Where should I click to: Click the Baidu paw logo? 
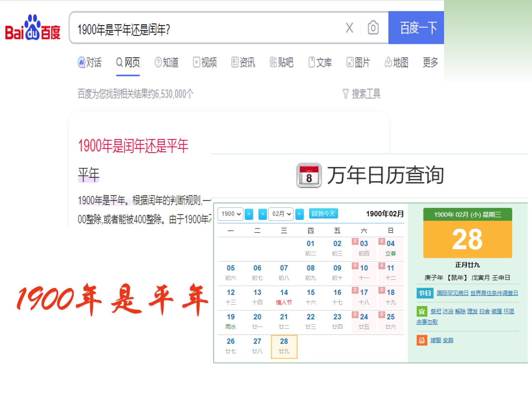(x=32, y=28)
